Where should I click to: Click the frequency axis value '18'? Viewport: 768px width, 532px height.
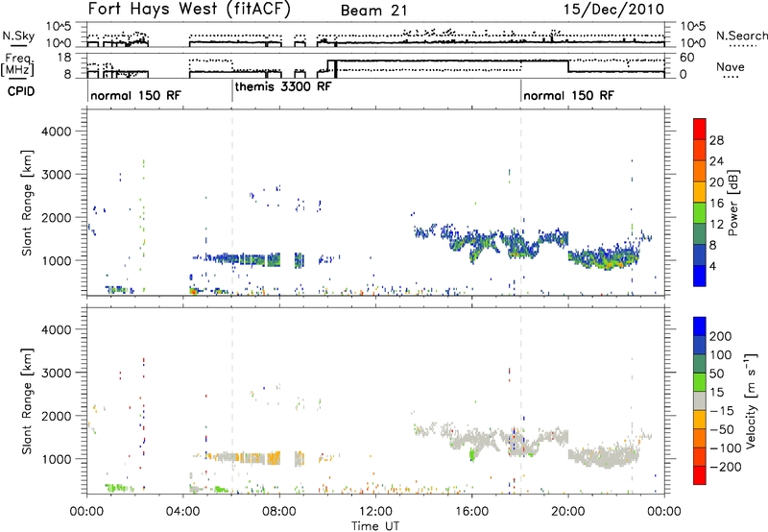click(64, 58)
